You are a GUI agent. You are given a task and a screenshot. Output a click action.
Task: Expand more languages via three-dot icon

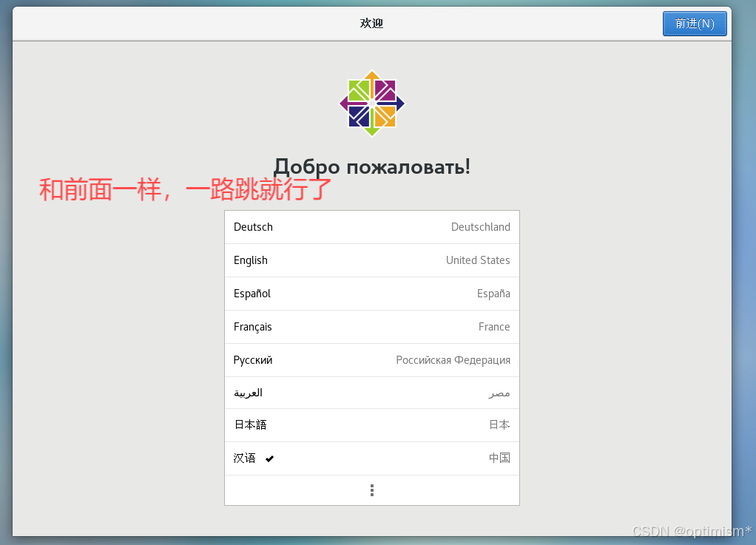(x=372, y=490)
